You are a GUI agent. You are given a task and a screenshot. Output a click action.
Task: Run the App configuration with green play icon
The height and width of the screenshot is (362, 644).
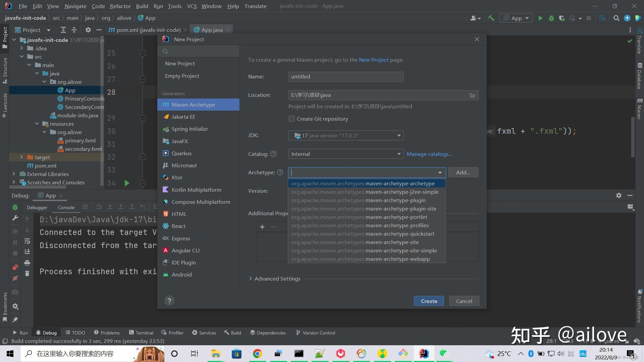[540, 18]
